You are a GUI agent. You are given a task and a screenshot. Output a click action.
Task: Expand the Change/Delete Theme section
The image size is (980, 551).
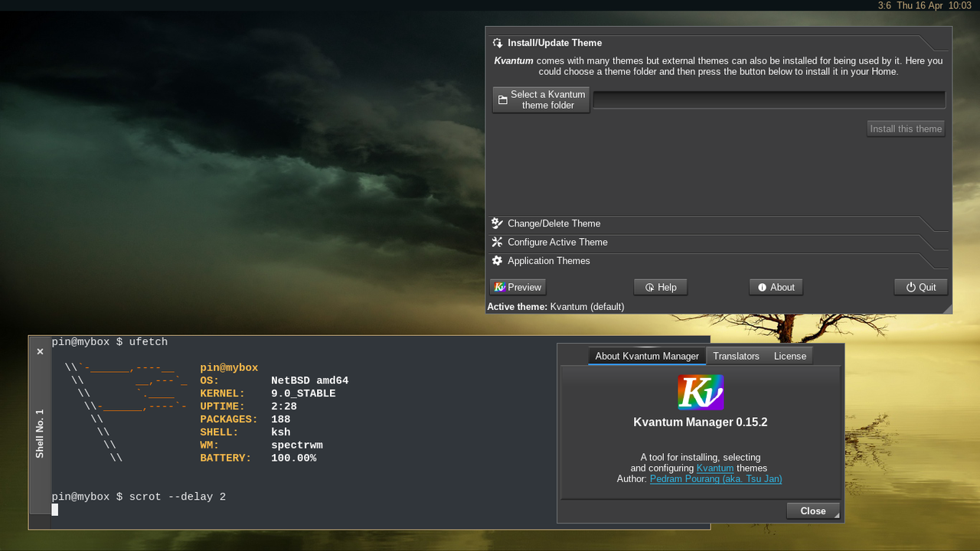tap(718, 223)
